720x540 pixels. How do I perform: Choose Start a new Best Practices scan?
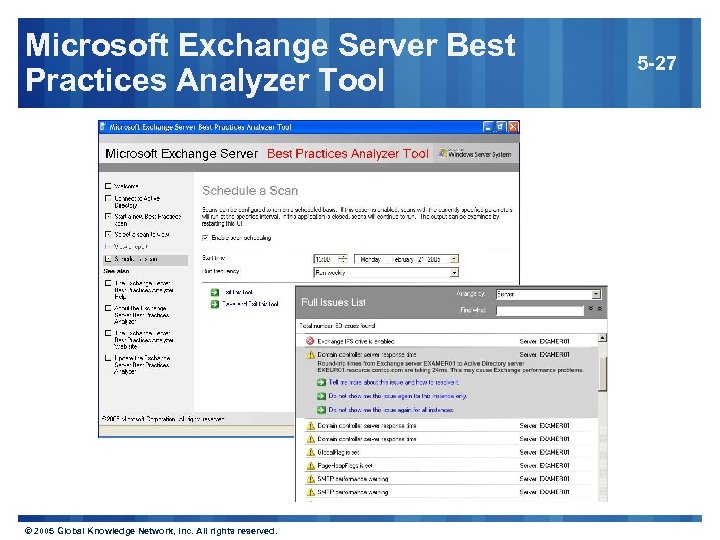[x=147, y=220]
